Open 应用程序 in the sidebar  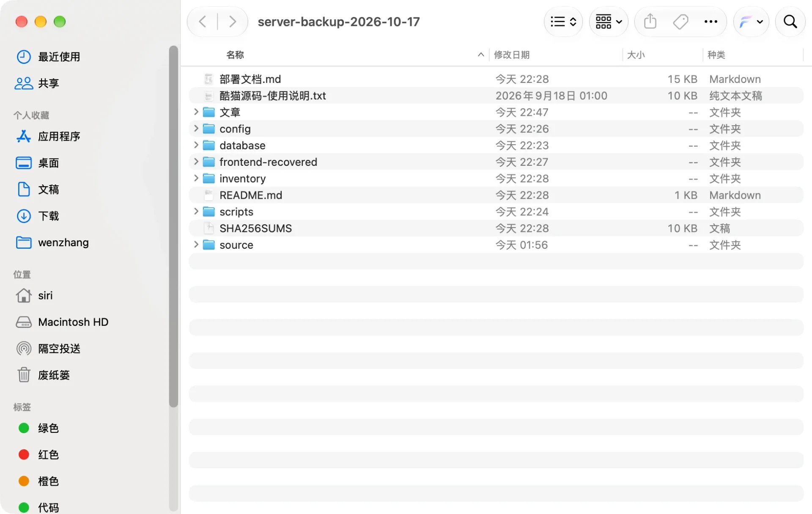point(48,136)
